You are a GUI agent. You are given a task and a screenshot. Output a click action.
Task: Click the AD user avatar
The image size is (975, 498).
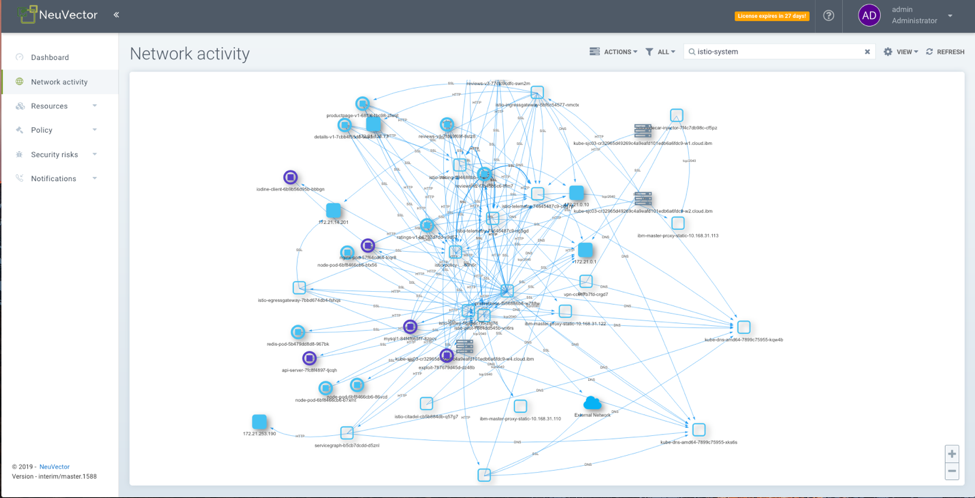(x=869, y=15)
